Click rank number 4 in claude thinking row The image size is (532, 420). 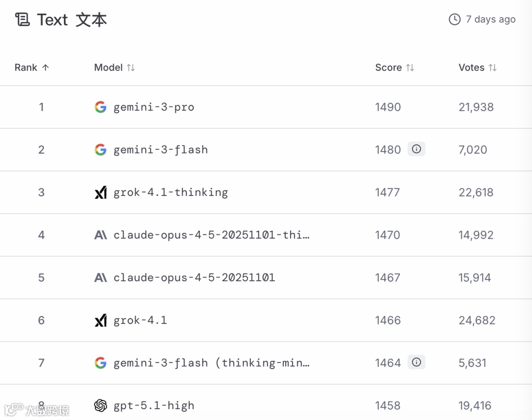pos(41,235)
